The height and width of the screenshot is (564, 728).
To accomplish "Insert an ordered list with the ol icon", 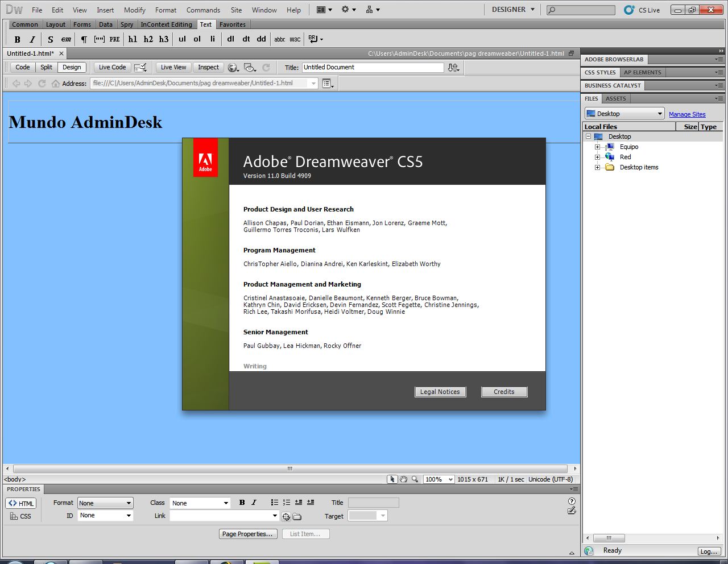I will coord(197,39).
